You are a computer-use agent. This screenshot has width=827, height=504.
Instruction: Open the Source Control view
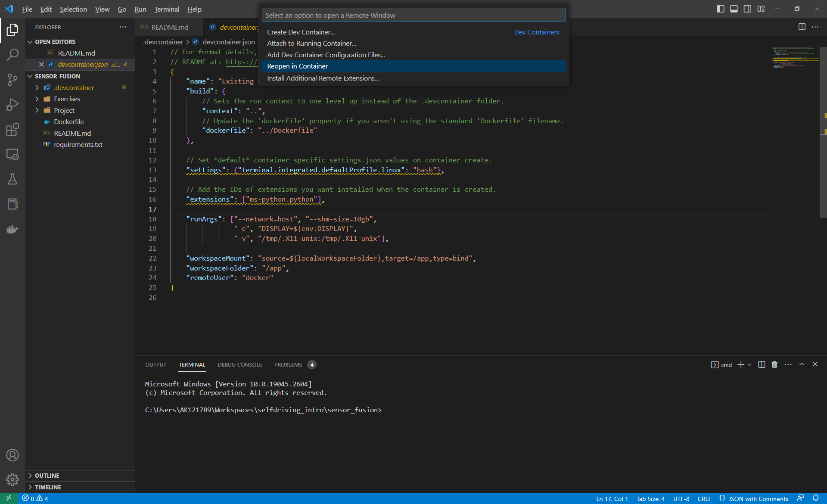pos(12,80)
